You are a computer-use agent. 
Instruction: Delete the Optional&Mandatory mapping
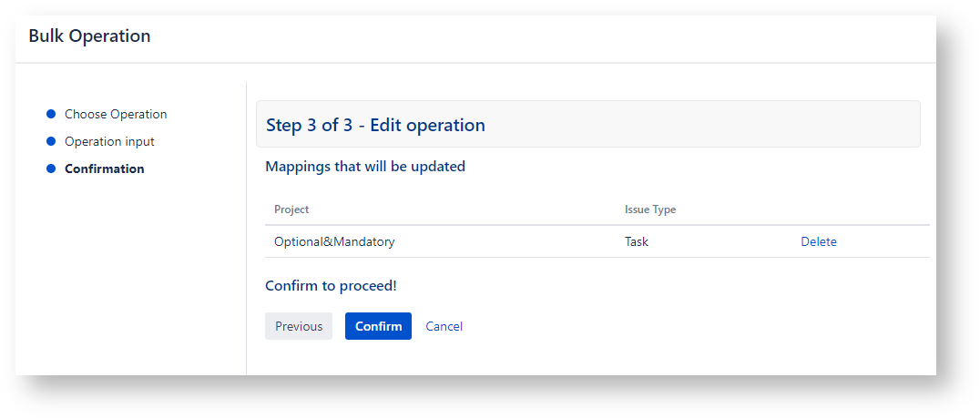click(x=818, y=242)
